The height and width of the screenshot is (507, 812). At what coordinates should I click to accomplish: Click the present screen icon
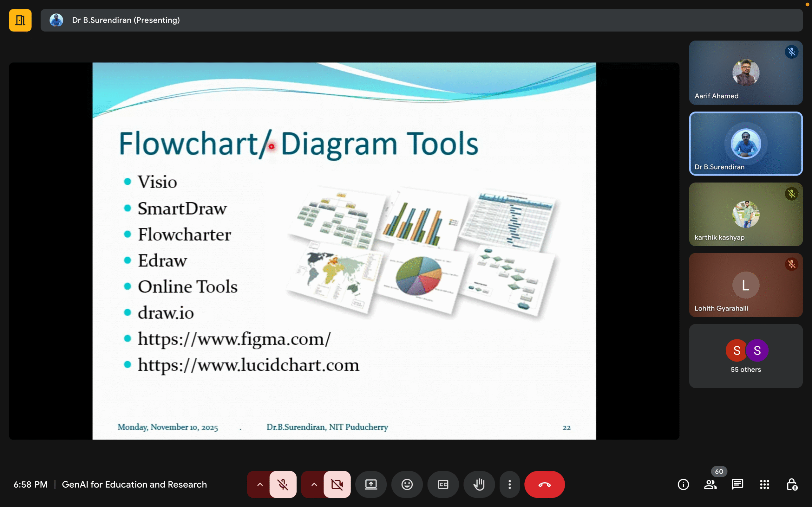(371, 484)
